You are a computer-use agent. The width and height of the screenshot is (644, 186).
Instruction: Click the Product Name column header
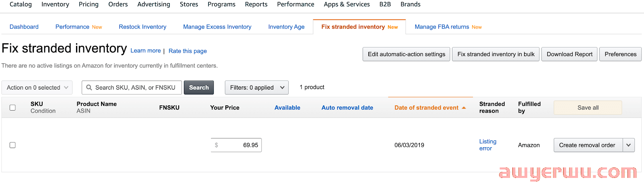pos(97,104)
